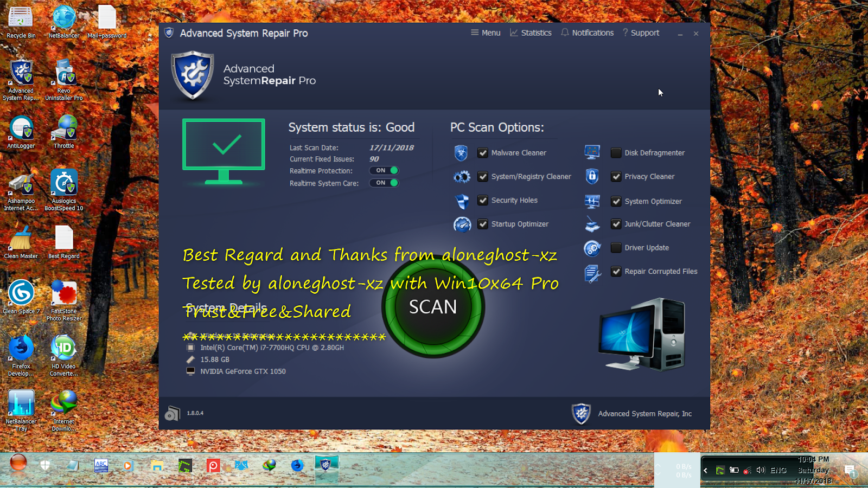Click the version number 1.8.0.4

(x=195, y=413)
